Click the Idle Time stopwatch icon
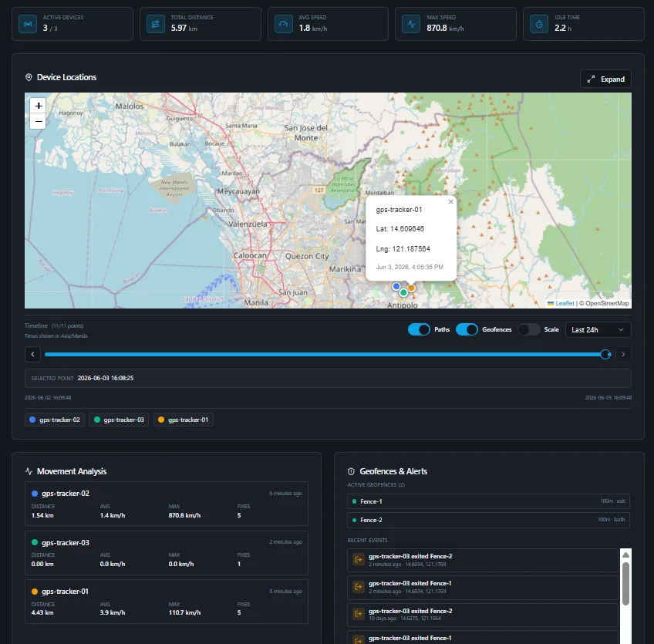Image resolution: width=654 pixels, height=644 pixels. coord(539,24)
